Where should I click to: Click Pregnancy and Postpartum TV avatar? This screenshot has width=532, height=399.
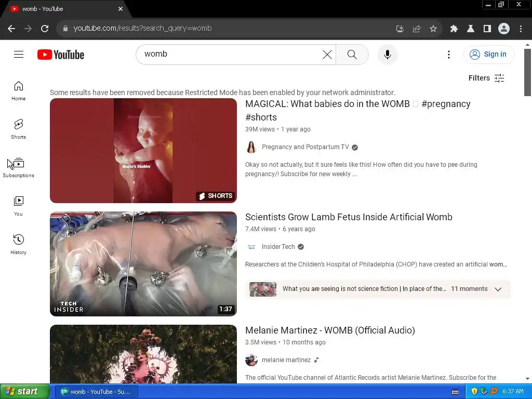point(251,147)
